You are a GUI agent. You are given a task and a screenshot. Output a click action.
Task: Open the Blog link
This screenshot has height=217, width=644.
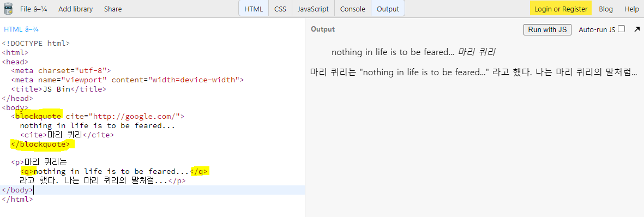(x=606, y=9)
